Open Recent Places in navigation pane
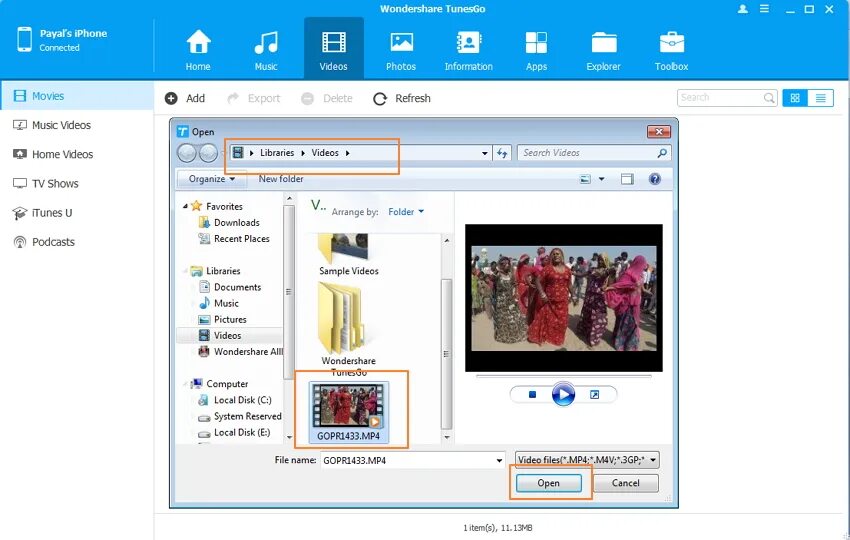Viewport: 850px width, 540px height. coord(241,239)
